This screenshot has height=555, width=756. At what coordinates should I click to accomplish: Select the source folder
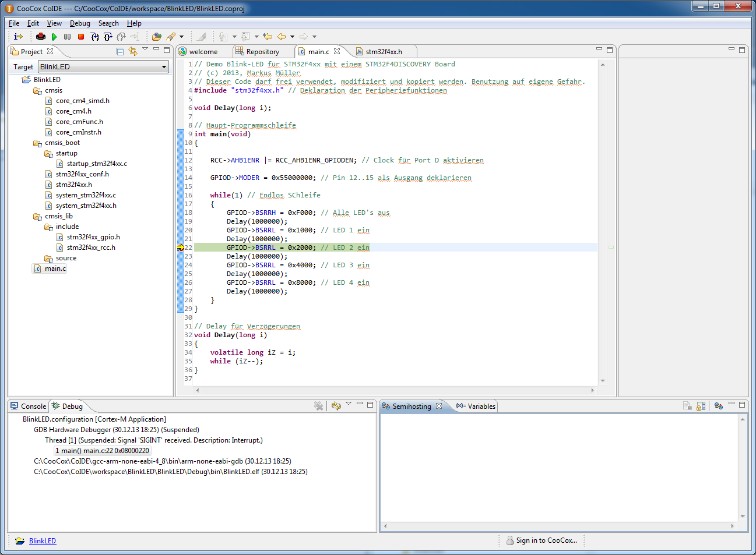click(x=66, y=258)
